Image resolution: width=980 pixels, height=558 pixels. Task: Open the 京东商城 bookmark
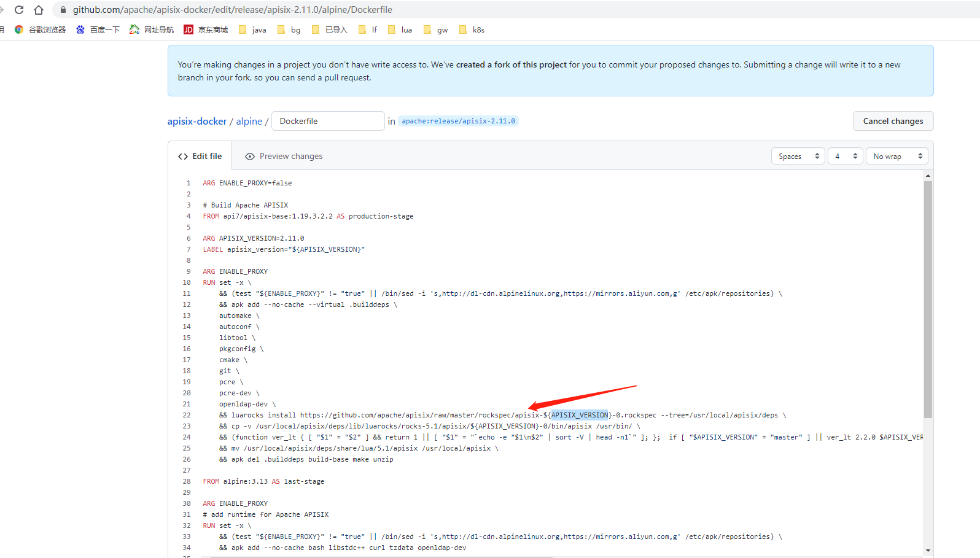coord(206,29)
